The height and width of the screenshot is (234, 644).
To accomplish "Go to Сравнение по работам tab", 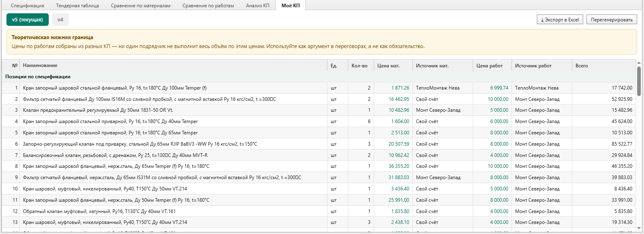I will click(208, 6).
